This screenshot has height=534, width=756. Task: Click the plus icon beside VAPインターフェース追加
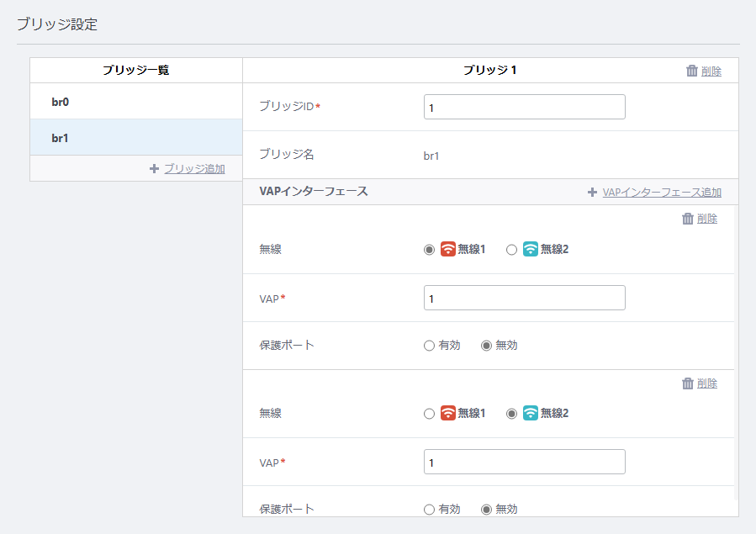593,193
